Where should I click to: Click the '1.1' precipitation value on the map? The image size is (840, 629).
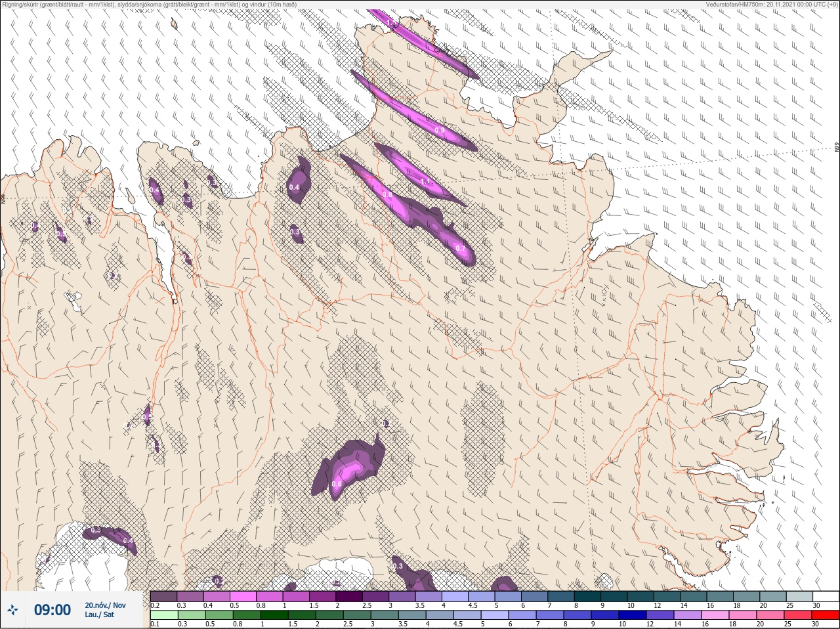(425, 182)
